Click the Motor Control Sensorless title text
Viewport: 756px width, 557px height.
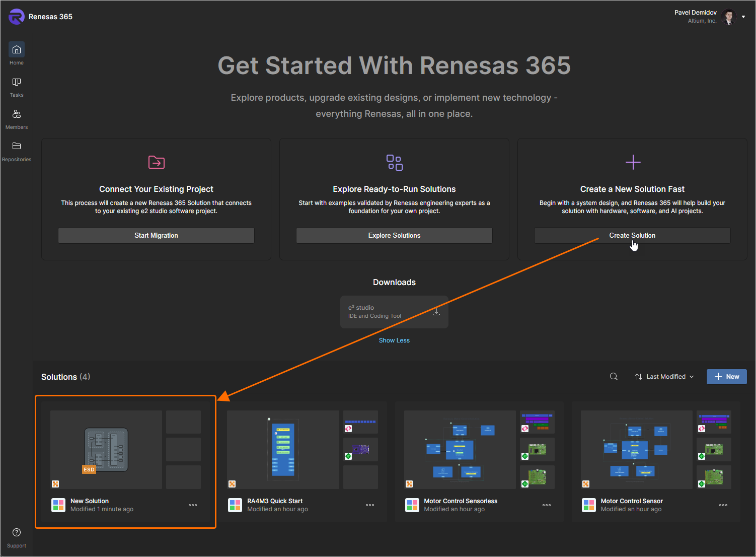tap(461, 501)
